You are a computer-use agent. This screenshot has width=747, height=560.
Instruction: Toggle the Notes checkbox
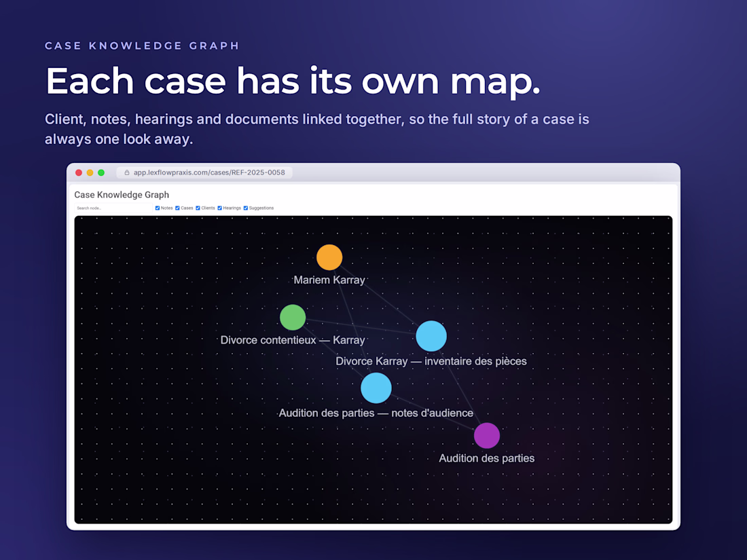pyautogui.click(x=158, y=208)
